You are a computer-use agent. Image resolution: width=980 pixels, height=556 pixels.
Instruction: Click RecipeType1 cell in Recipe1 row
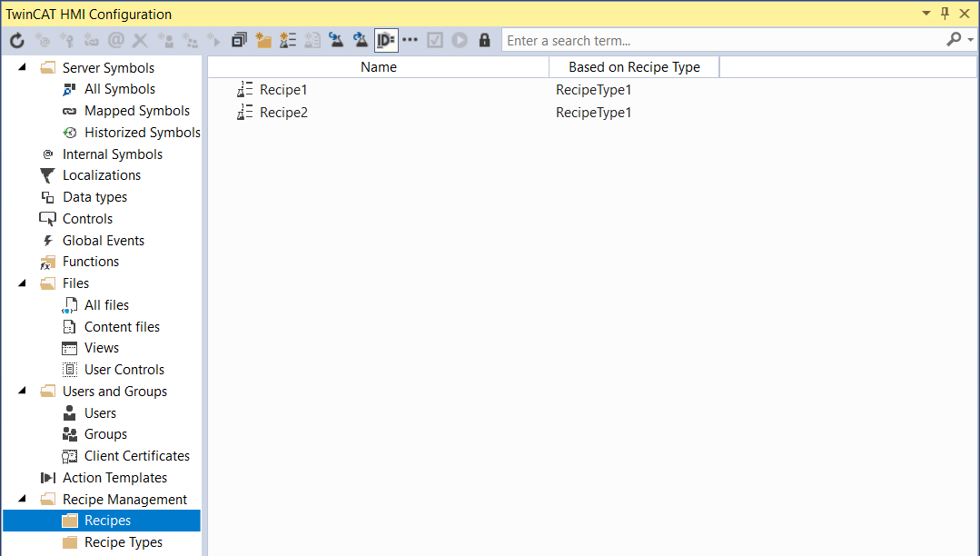tap(593, 89)
